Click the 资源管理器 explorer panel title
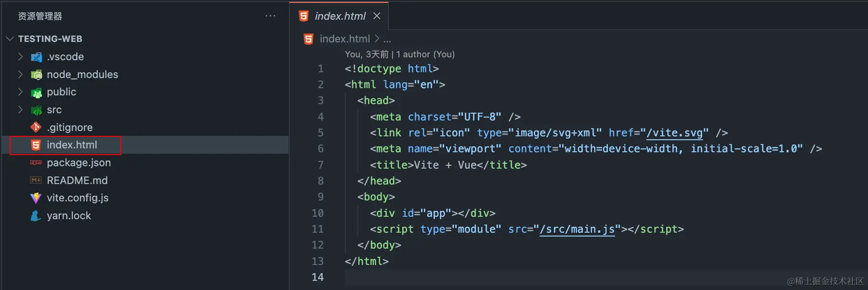 [x=40, y=16]
